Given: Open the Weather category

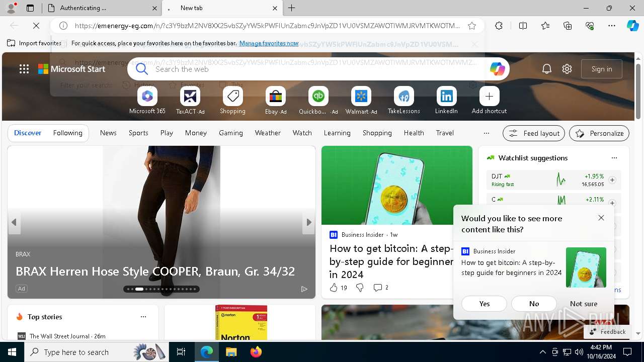Looking at the screenshot, I should 268,133.
